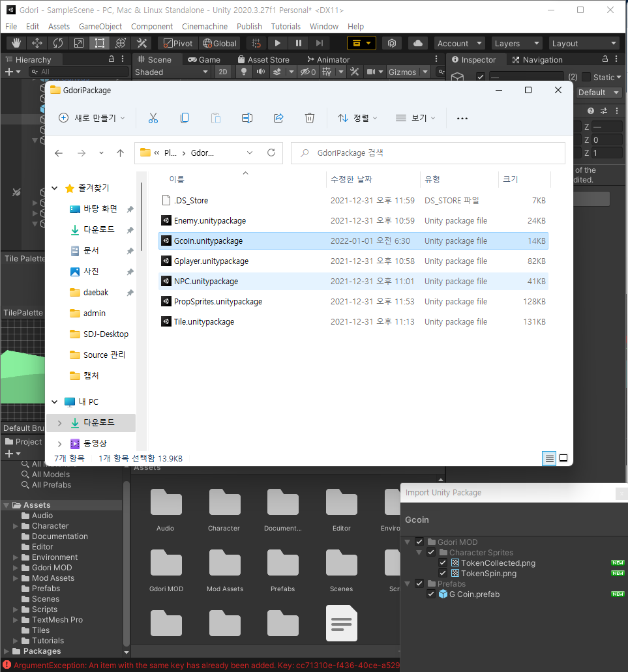Open the Cinemachine menu
This screenshot has height=672, width=628.
pyautogui.click(x=205, y=26)
